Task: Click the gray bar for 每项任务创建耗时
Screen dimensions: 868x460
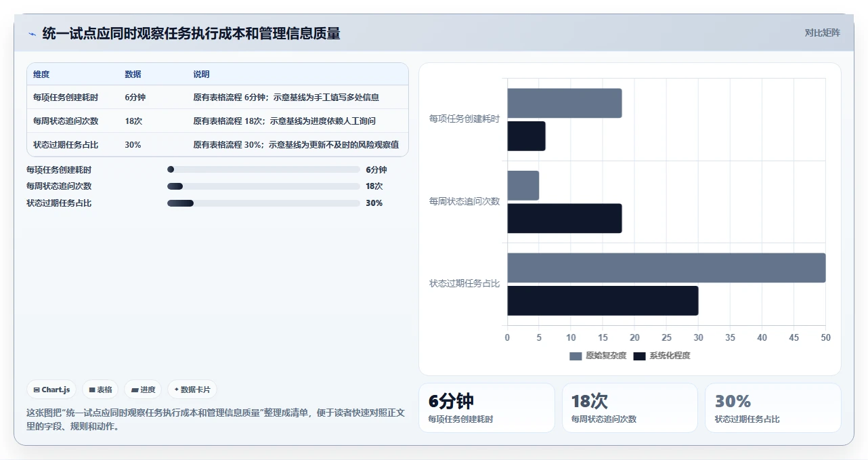Action: pos(565,103)
